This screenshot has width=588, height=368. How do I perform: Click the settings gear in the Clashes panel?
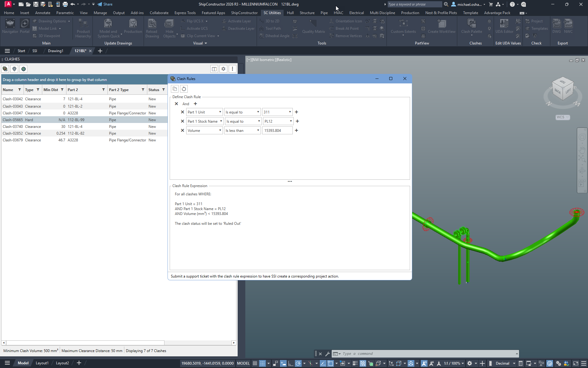click(223, 69)
